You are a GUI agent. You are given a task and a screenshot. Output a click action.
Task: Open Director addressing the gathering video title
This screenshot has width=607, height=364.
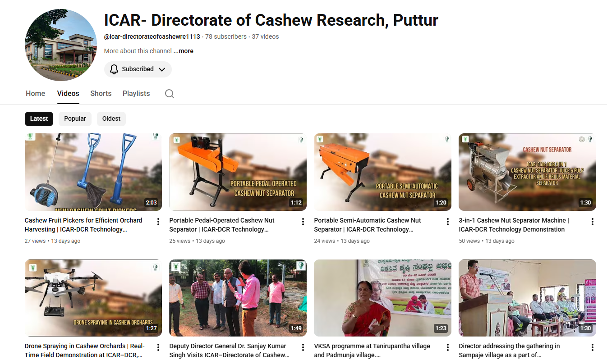coord(509,350)
